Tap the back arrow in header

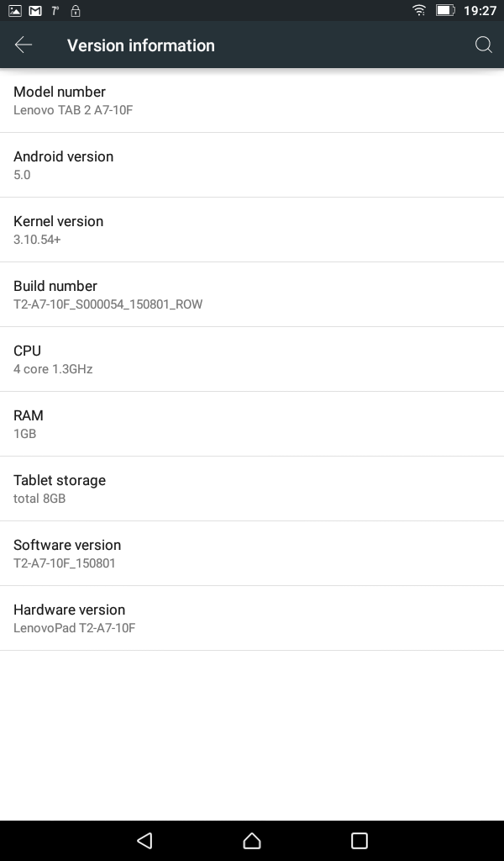tap(24, 45)
